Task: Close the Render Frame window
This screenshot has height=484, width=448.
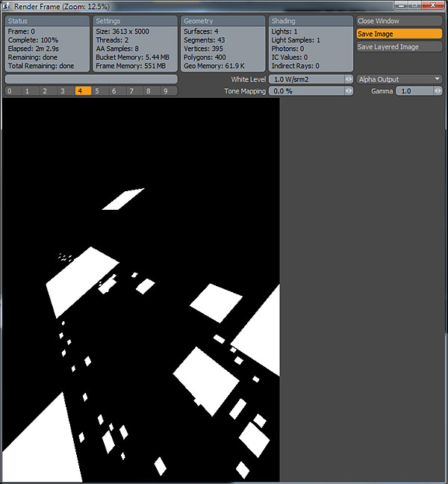Action: (x=432, y=5)
